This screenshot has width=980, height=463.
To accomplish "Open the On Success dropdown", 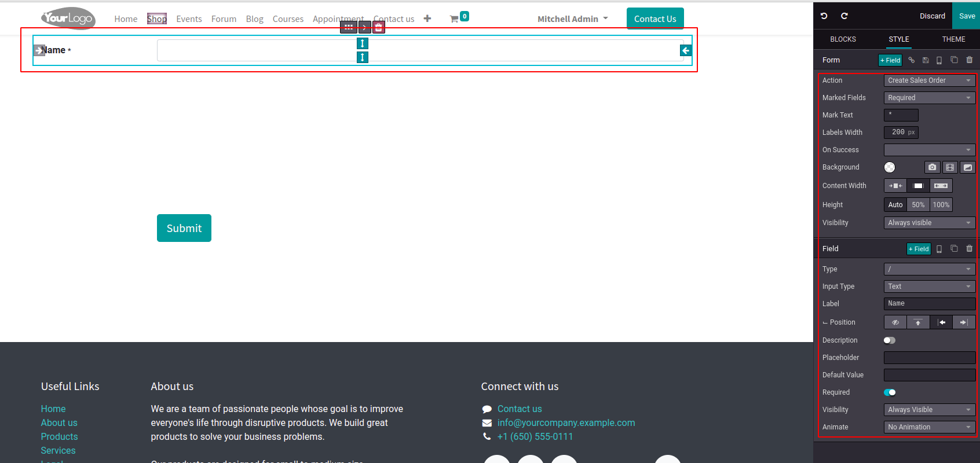I will pyautogui.click(x=930, y=150).
